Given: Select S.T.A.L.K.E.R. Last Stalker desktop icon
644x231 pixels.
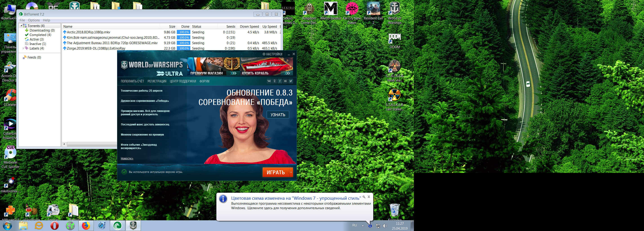Looking at the screenshot, I should 395,100.
